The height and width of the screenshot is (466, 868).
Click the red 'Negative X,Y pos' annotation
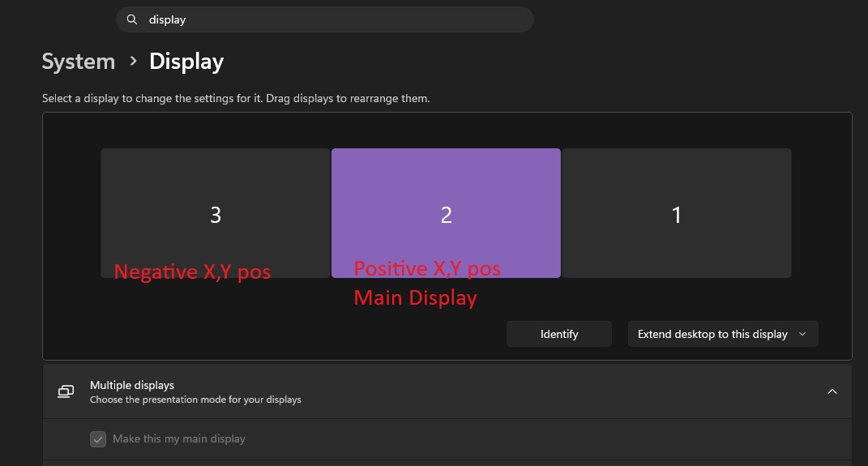click(x=192, y=271)
